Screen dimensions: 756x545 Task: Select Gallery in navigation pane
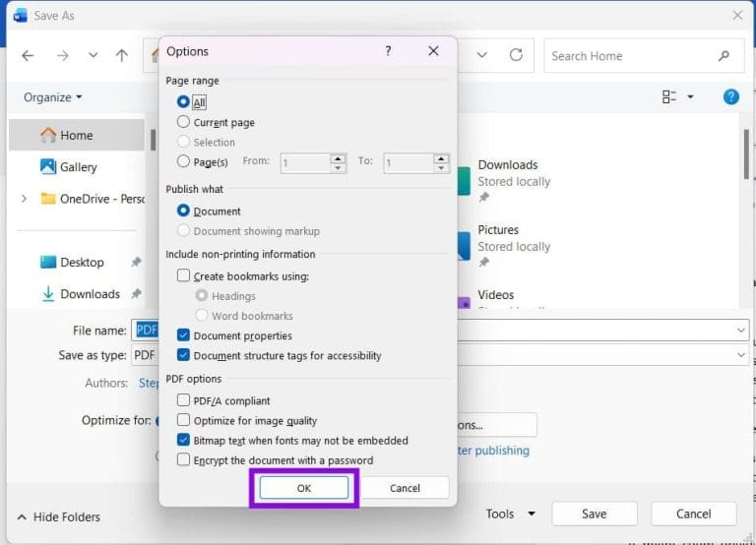pyautogui.click(x=69, y=167)
